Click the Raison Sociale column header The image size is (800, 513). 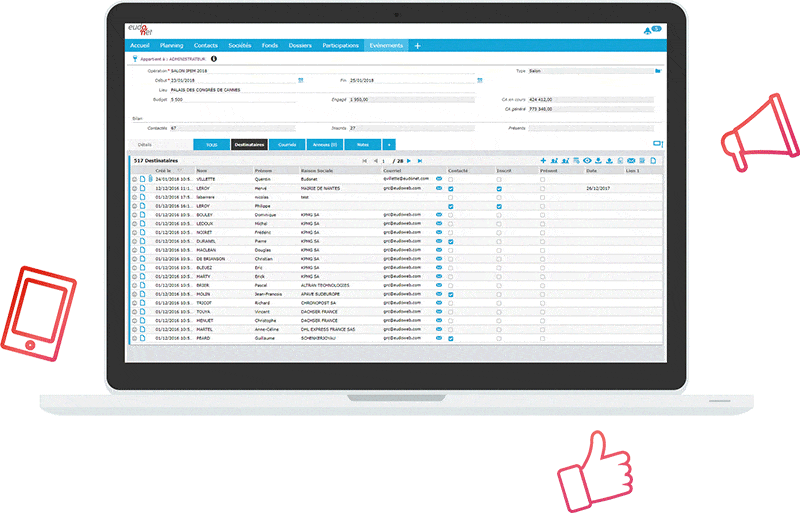(x=317, y=170)
